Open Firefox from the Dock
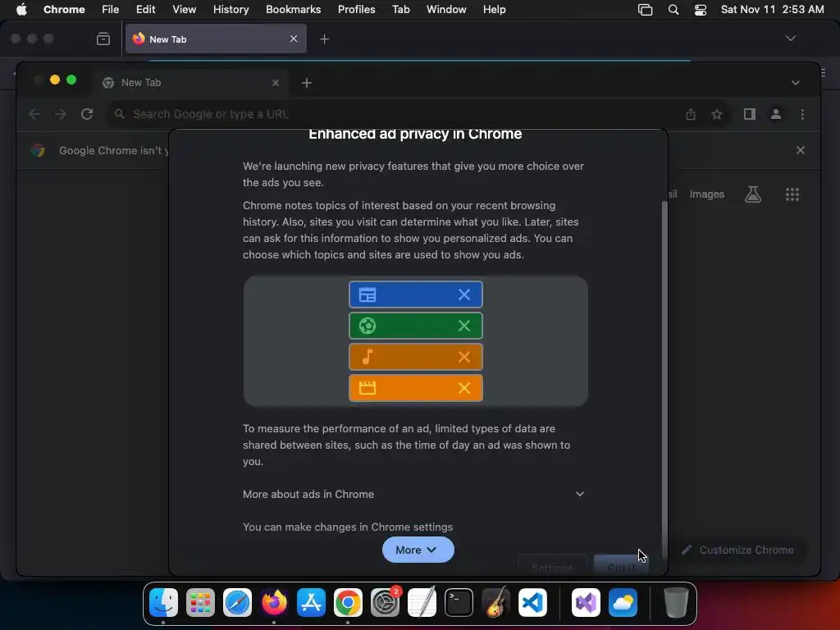This screenshot has height=630, width=840. point(274,603)
